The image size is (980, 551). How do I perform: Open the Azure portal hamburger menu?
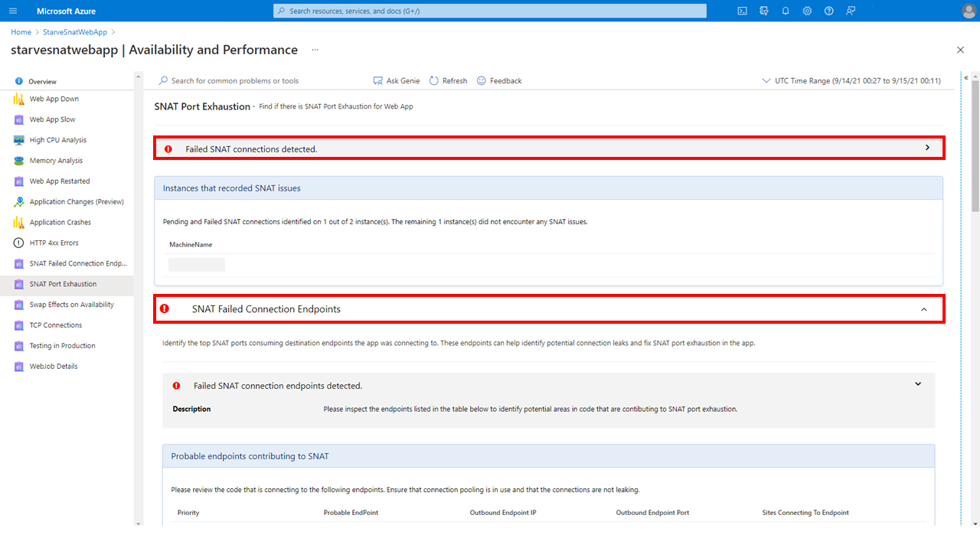[x=12, y=11]
